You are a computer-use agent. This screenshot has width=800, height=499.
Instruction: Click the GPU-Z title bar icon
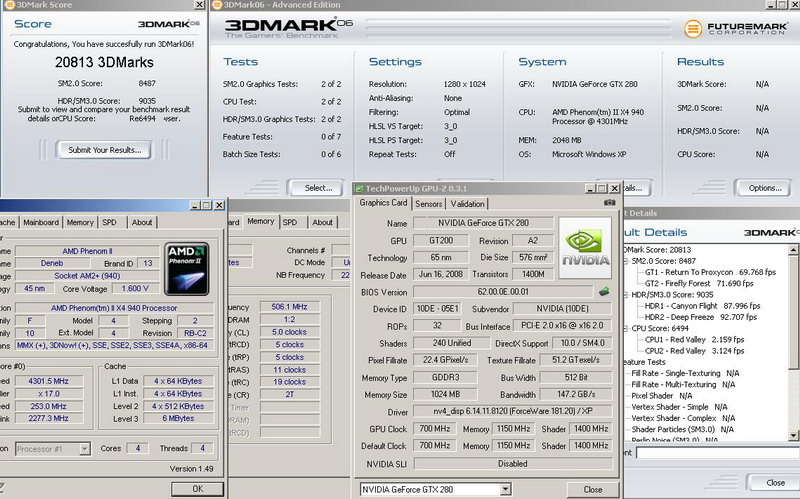tap(359, 188)
